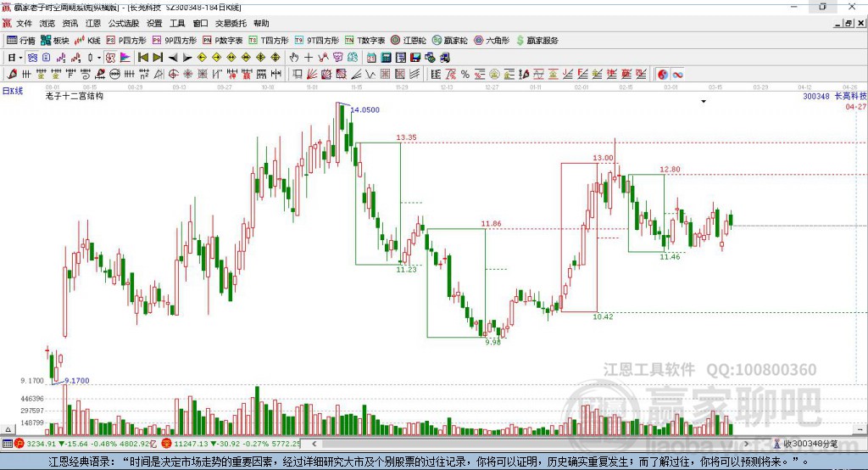
Task: Open the 9P四方形 tool
Action: (175, 41)
